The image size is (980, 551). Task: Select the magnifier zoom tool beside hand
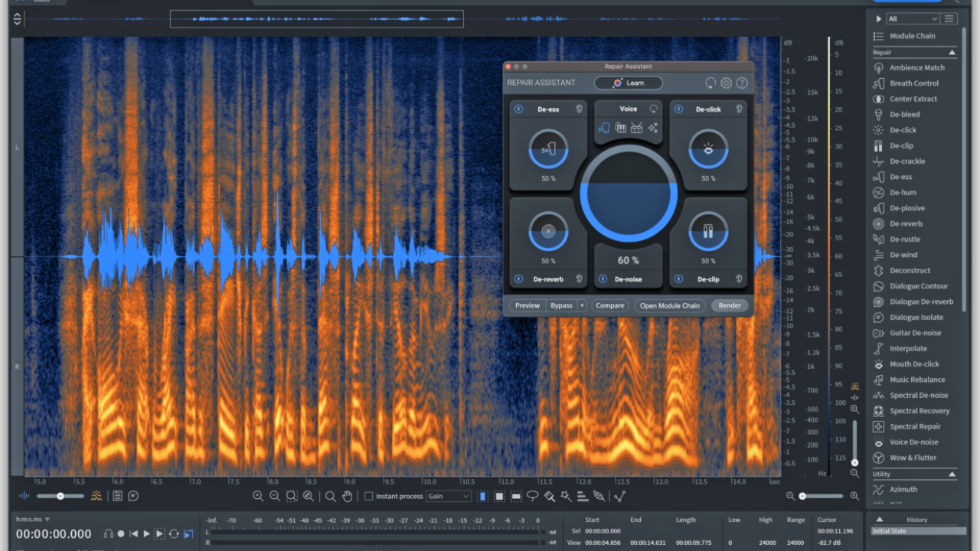pyautogui.click(x=331, y=496)
